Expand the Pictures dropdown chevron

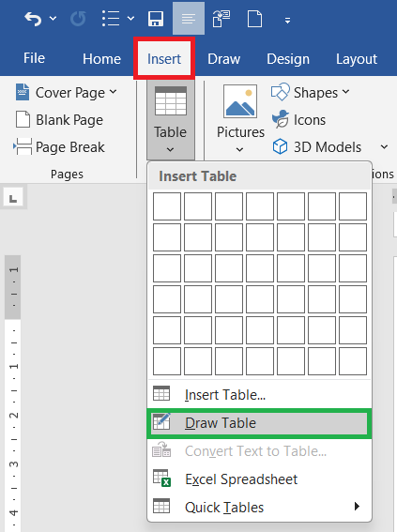click(x=239, y=149)
